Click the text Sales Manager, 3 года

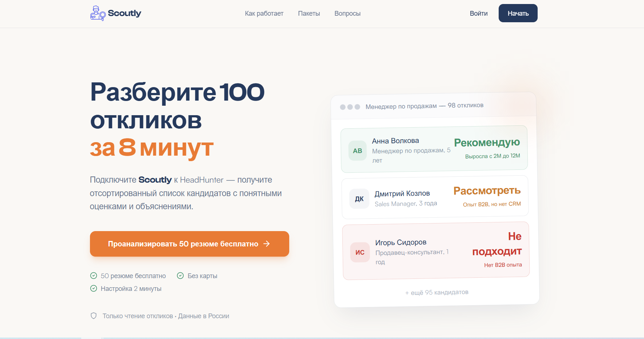click(x=406, y=203)
